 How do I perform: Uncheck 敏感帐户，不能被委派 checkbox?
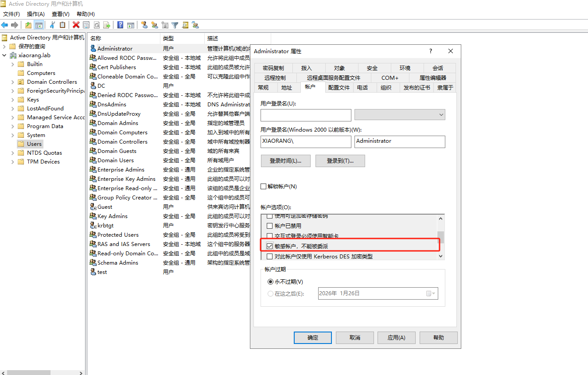point(270,246)
